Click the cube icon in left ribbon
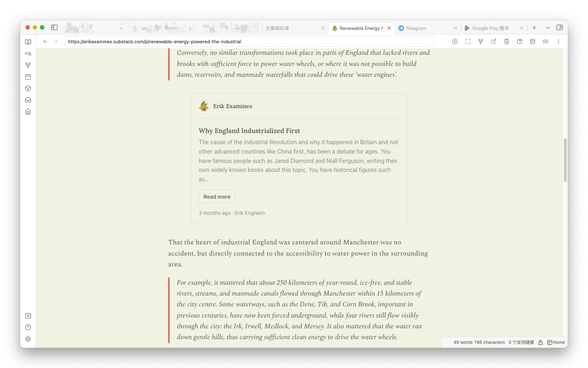Viewport: 588px width, 368px height. [x=28, y=88]
